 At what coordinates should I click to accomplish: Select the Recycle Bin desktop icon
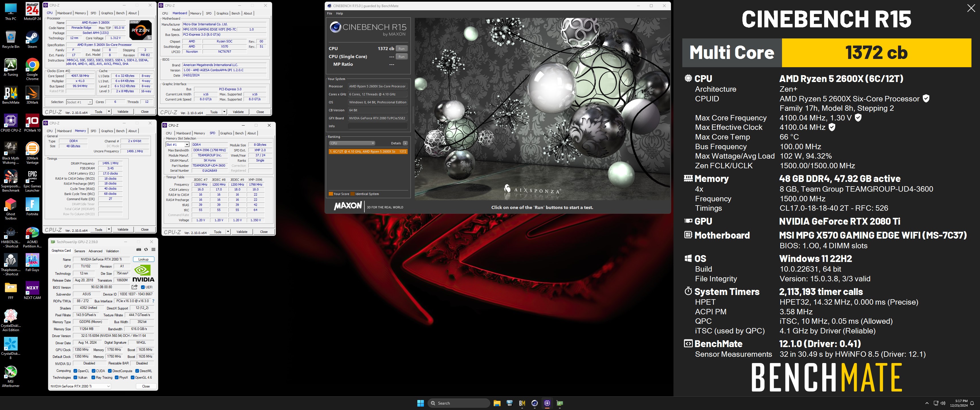[x=11, y=40]
